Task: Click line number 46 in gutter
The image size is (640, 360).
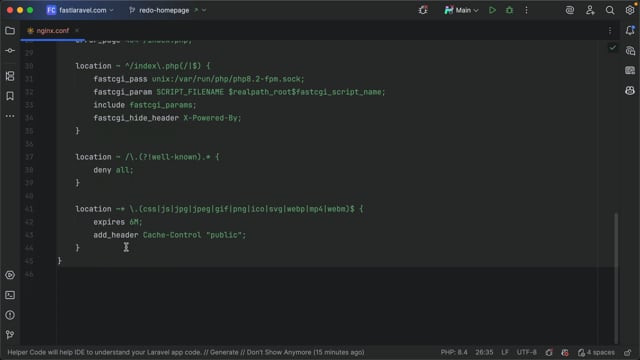Action: pos(29,274)
